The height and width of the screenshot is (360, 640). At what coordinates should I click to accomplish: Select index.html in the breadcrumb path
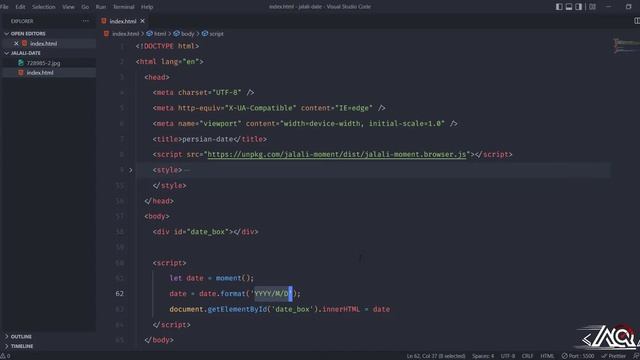125,34
